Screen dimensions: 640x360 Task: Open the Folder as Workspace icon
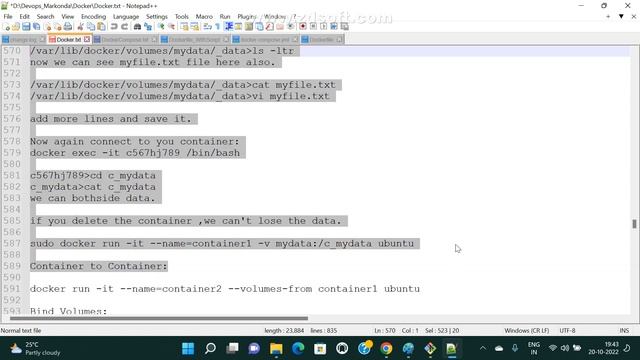tap(280, 27)
